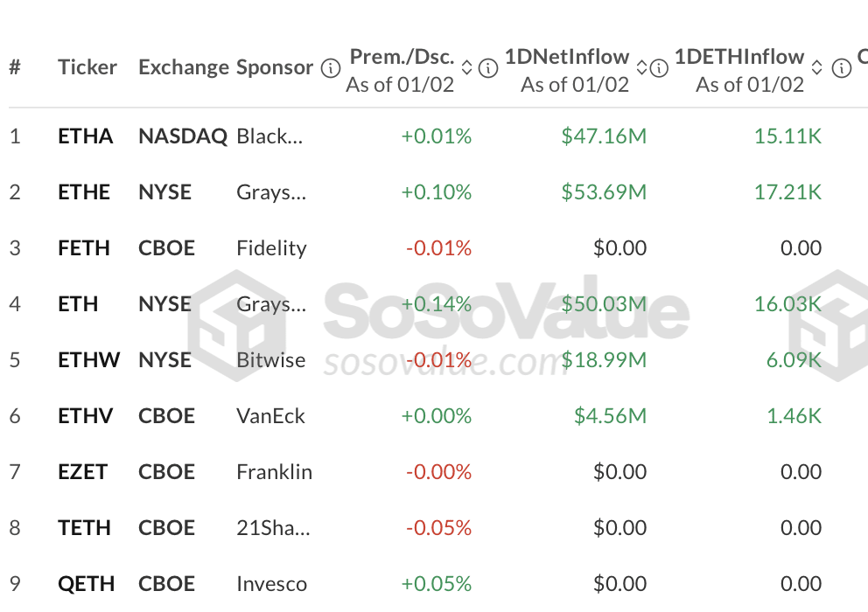Sort the table by Prem./Dsc. arrows
Viewport: 868px width, 612px height.
[467, 67]
